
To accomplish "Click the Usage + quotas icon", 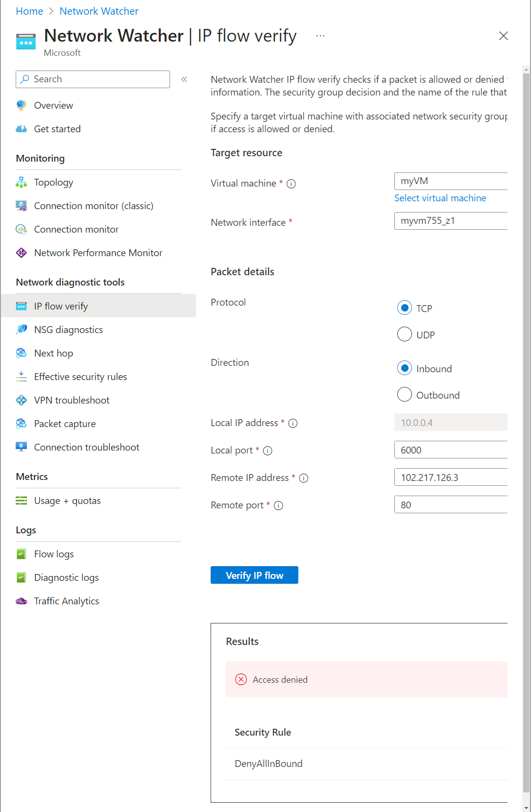I will tap(21, 501).
